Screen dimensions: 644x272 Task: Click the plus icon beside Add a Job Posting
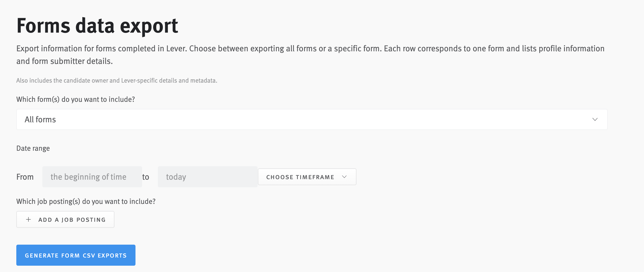point(28,219)
